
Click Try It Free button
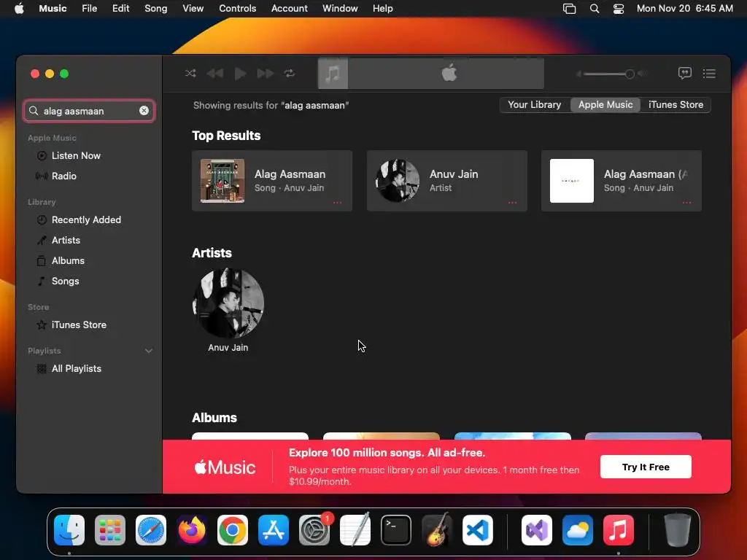pyautogui.click(x=646, y=467)
